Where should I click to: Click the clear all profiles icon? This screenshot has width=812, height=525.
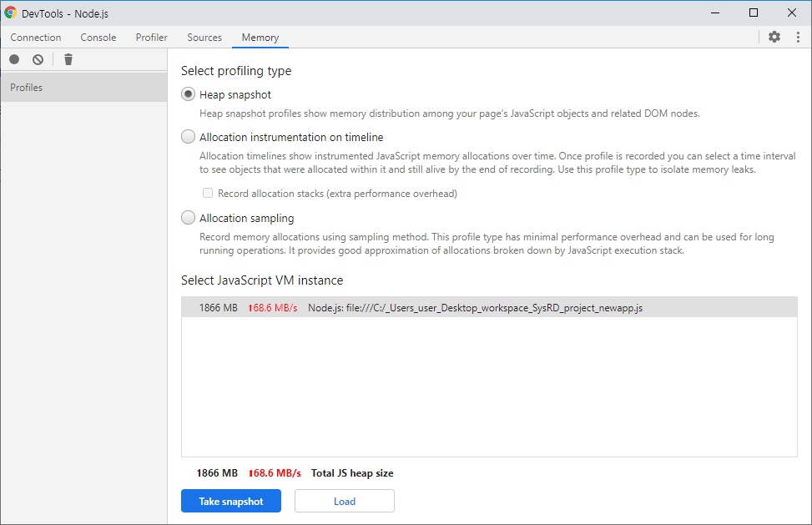click(x=38, y=59)
